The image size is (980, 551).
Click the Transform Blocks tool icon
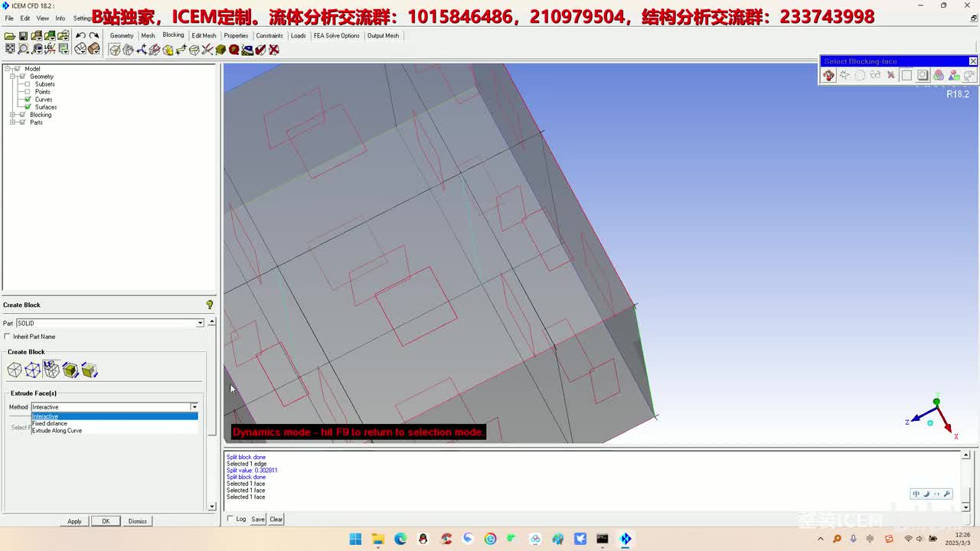tap(194, 50)
